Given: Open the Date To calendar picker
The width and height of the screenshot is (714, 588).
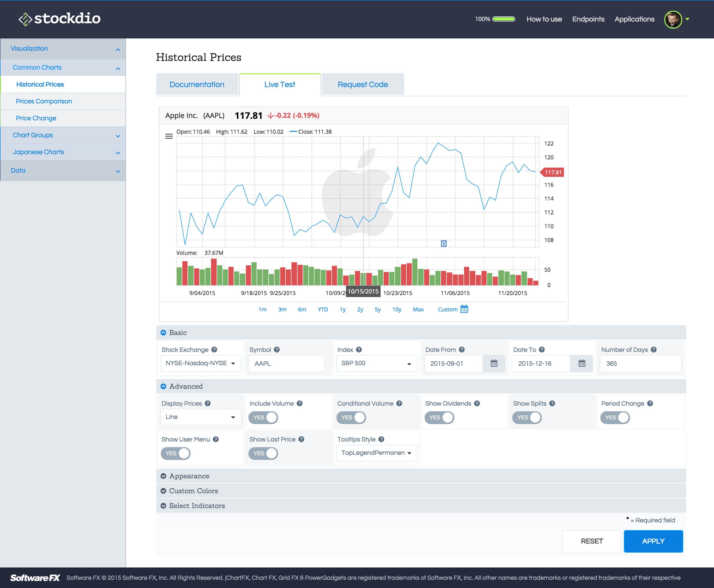Looking at the screenshot, I should coord(582,363).
